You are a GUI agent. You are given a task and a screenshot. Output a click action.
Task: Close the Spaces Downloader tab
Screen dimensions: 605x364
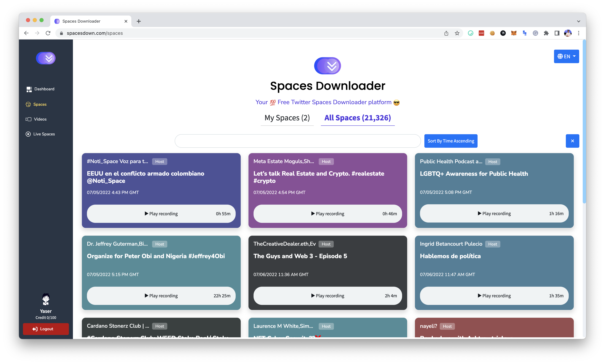point(126,21)
